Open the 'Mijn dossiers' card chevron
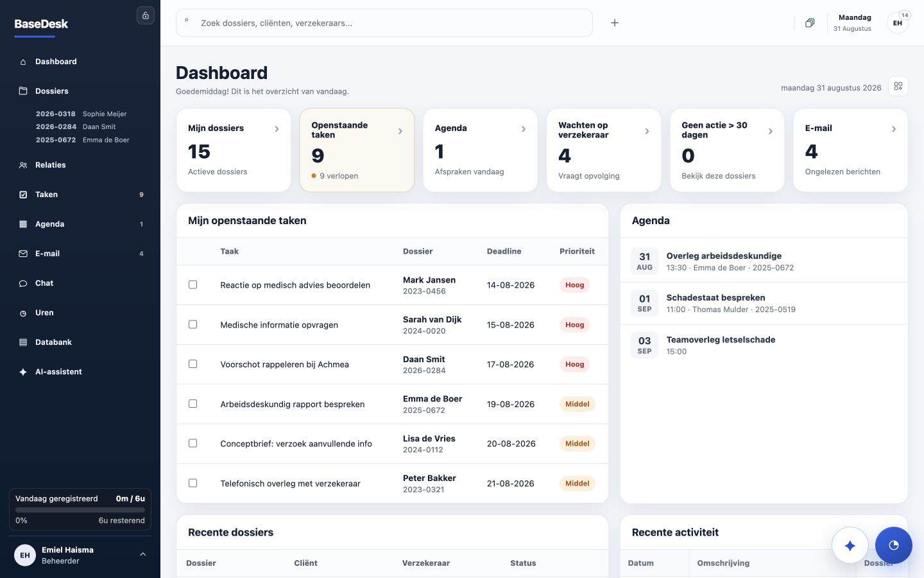Viewport: 924px width, 578px height. pyautogui.click(x=277, y=129)
